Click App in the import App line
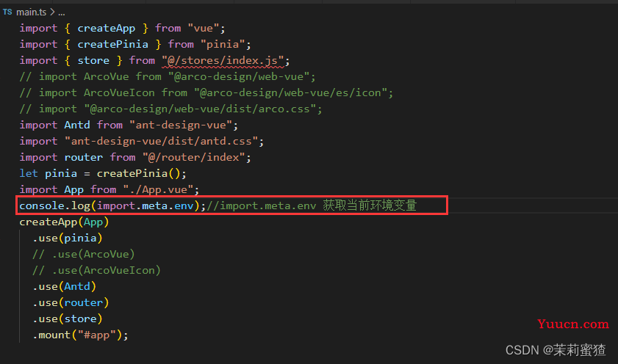This screenshot has width=618, height=364. click(74, 189)
